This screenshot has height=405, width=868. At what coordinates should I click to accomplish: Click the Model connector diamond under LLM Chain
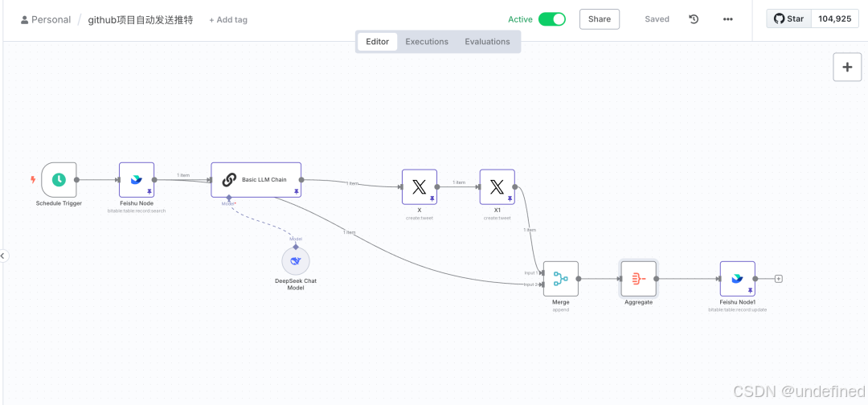228,198
